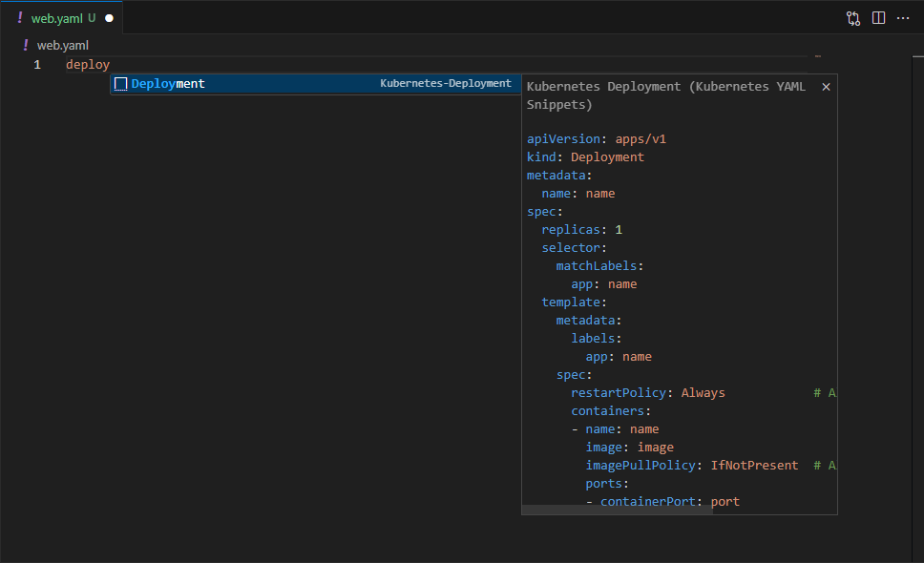Click "replicas: 1" line in the preview

581,229
